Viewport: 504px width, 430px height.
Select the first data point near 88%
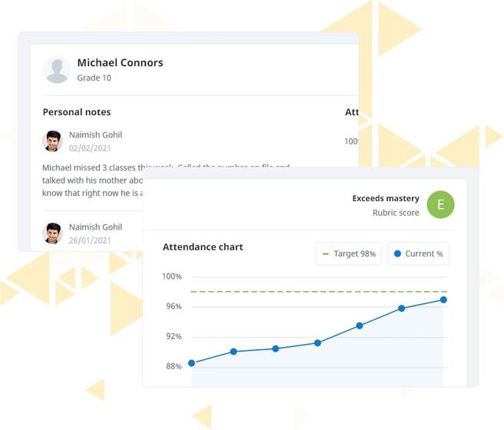click(x=192, y=363)
